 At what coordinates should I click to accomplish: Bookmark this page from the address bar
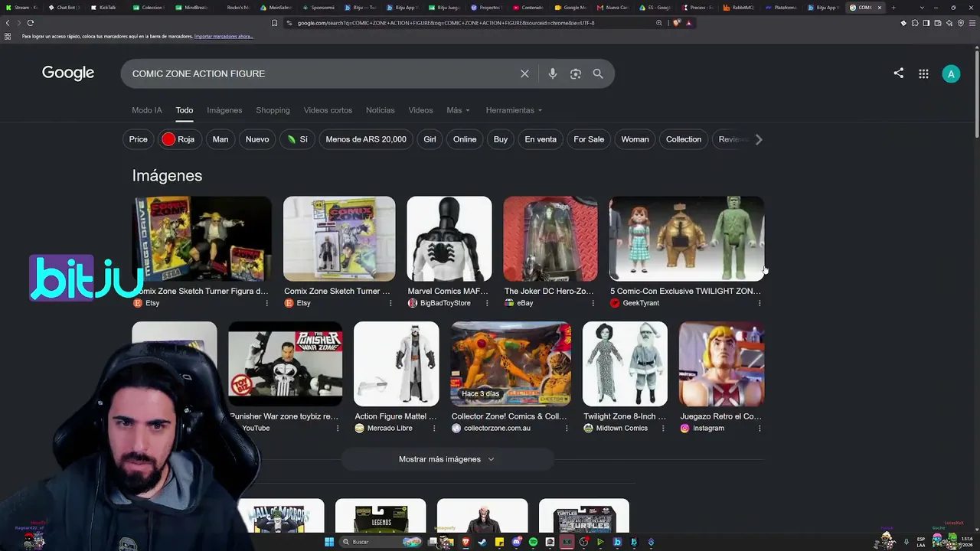click(x=274, y=23)
